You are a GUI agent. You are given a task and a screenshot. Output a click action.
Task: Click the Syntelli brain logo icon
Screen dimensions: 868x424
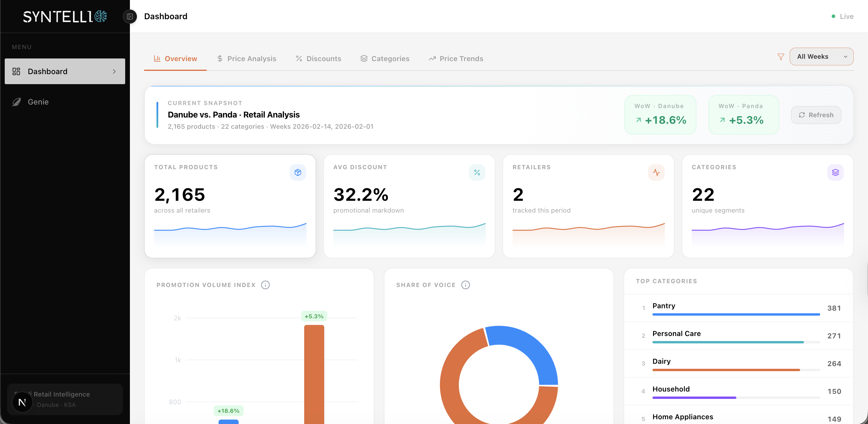[x=100, y=16]
